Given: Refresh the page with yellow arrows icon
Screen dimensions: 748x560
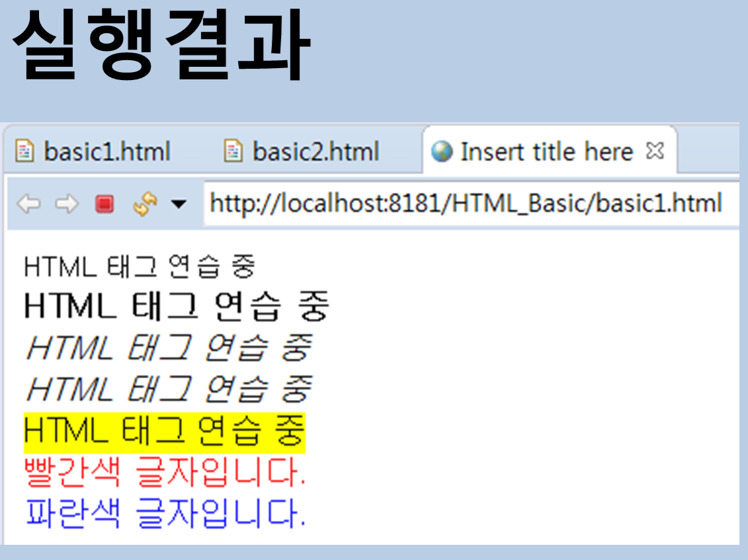Looking at the screenshot, I should pos(145,204).
